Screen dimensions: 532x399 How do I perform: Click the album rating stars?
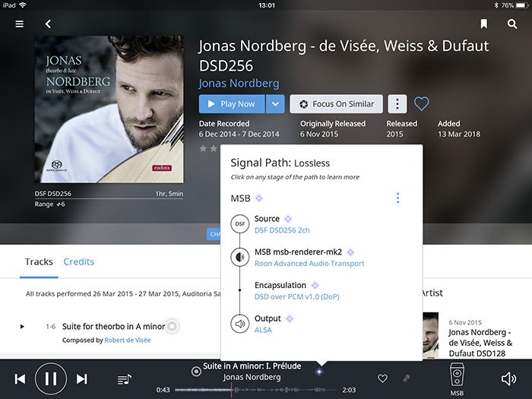(x=208, y=148)
